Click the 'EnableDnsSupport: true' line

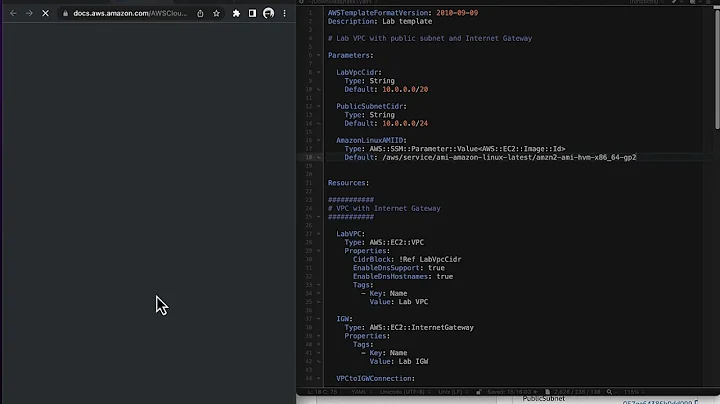399,268
